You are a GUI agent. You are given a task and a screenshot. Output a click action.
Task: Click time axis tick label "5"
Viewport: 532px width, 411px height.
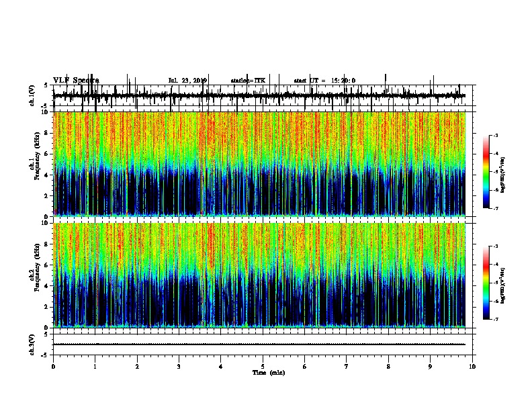pos(263,366)
